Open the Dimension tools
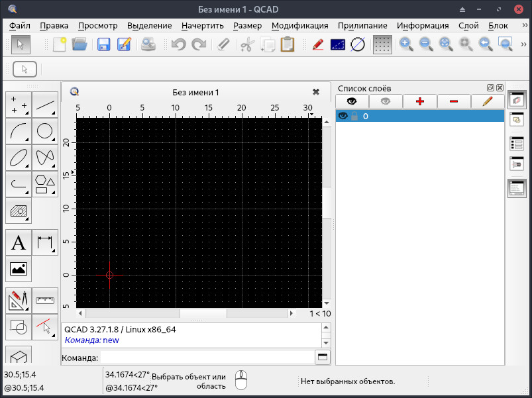 (45, 243)
